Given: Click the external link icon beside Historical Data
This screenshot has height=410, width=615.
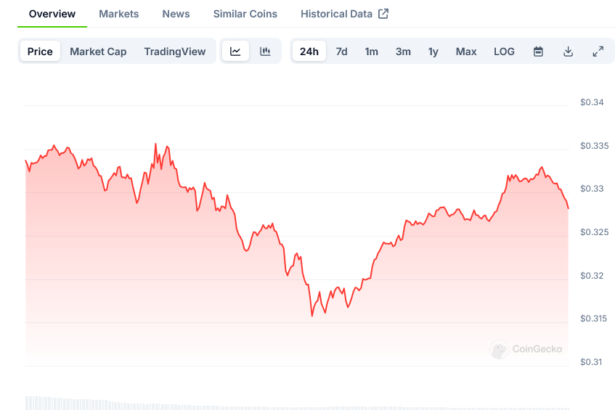Looking at the screenshot, I should [383, 14].
